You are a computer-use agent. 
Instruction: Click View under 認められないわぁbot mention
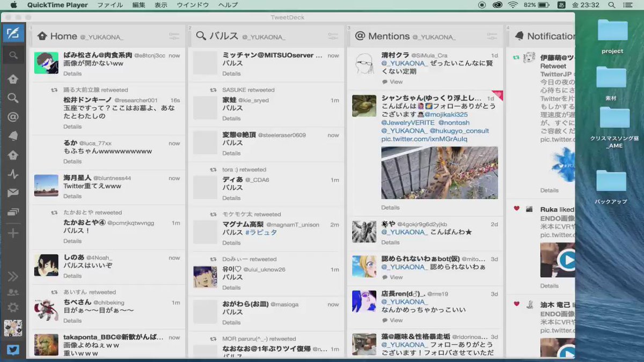(x=396, y=277)
